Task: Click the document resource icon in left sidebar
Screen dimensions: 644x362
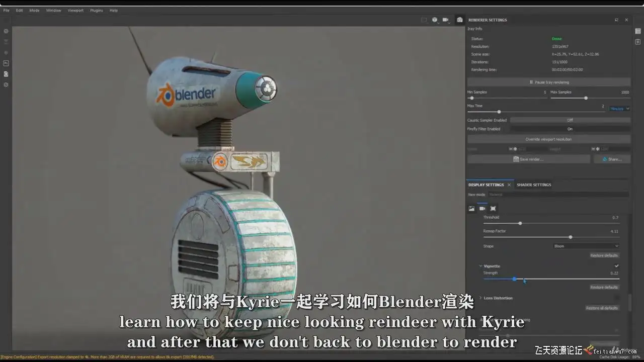Action: [x=6, y=74]
